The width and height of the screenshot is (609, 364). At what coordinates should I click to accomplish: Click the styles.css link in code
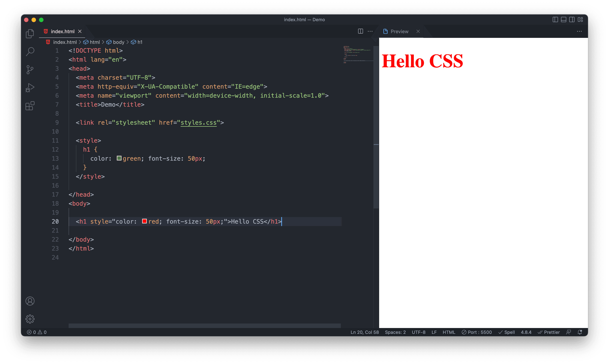click(199, 123)
